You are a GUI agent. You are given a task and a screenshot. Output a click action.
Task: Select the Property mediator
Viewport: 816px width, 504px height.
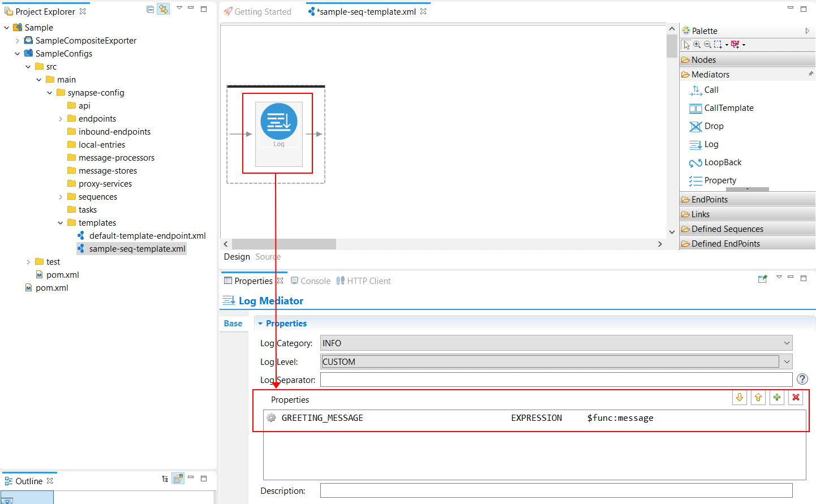(718, 180)
